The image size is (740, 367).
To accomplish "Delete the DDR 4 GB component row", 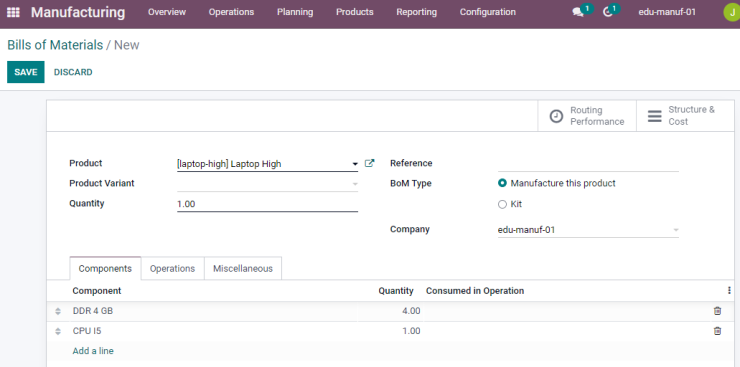I will pos(717,311).
